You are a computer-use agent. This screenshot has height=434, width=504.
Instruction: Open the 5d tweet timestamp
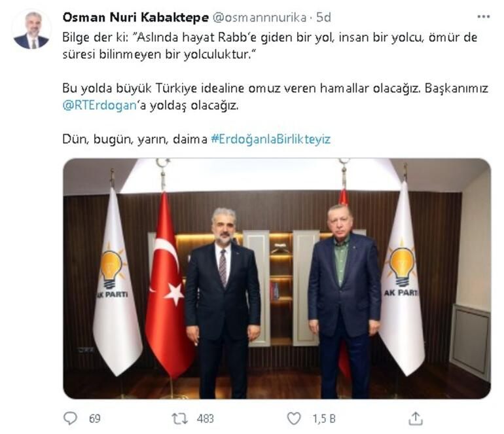[324, 18]
